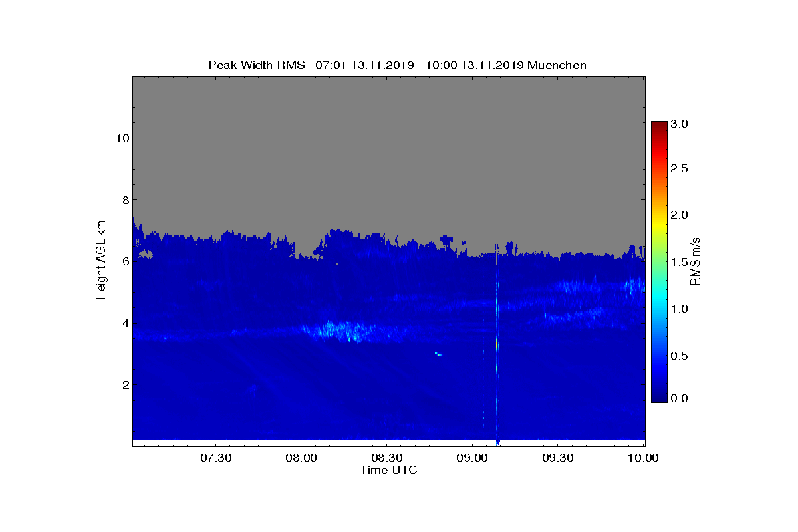The height and width of the screenshot is (532, 798).
Task: Click the station name 'Muenchen' in the title
Action: (557, 65)
